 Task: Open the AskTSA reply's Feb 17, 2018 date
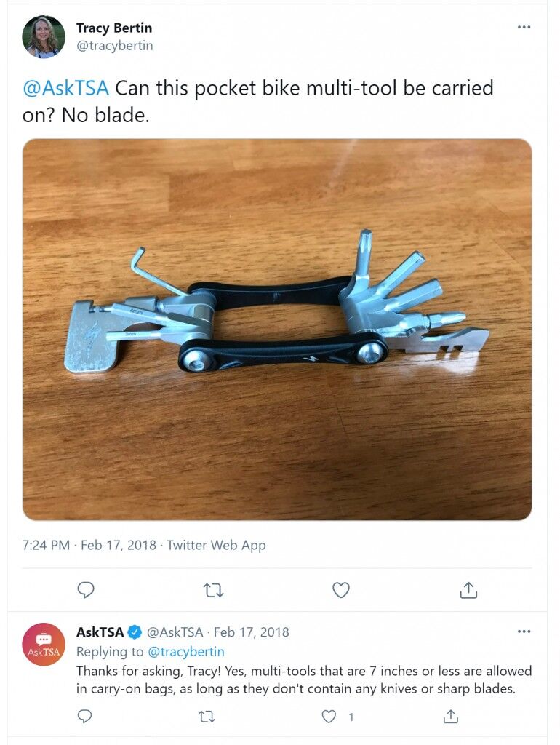pyautogui.click(x=251, y=632)
